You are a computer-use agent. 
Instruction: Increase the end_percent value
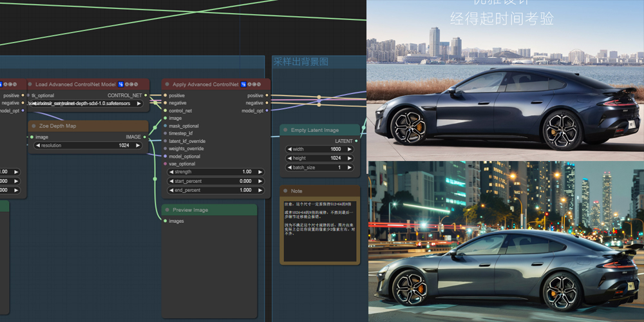tap(260, 190)
